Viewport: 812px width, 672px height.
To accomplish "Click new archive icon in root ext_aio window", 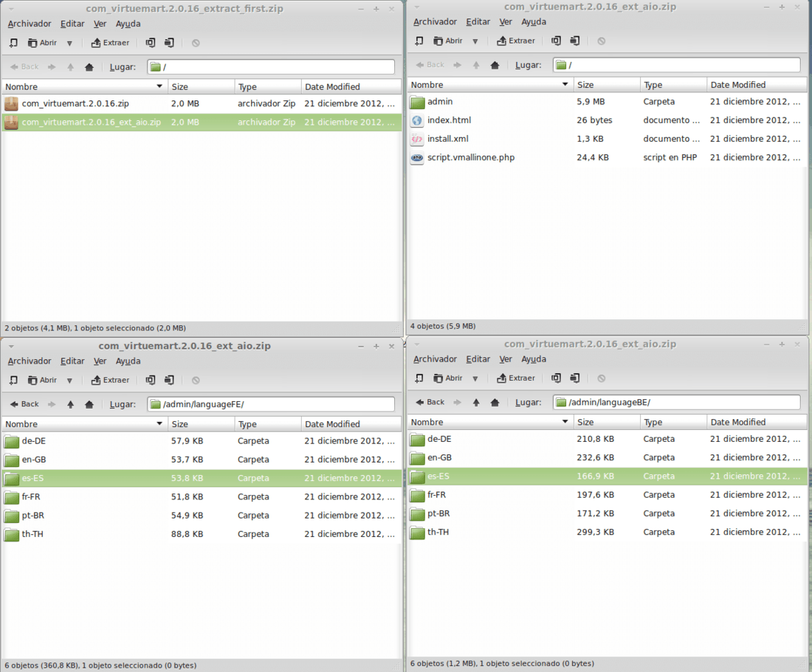I will click(x=419, y=41).
